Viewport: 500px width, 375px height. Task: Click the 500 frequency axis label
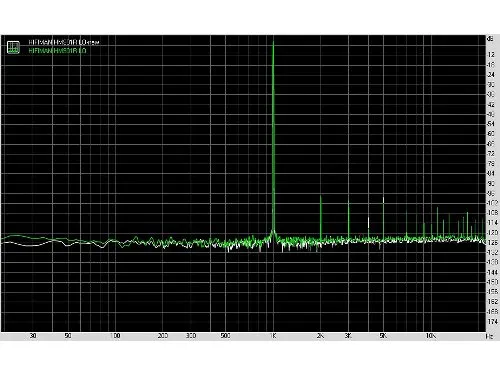(225, 336)
